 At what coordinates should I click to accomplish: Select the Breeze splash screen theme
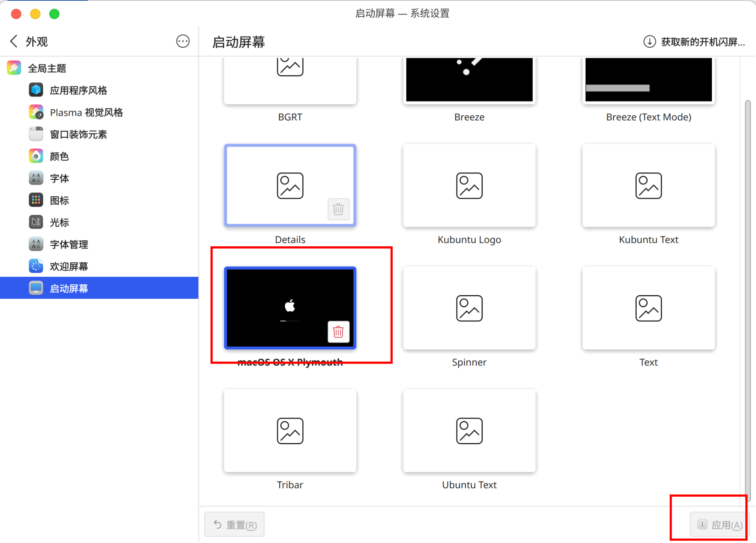coord(469,80)
